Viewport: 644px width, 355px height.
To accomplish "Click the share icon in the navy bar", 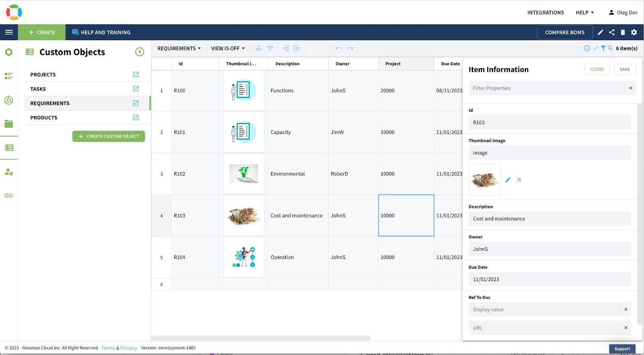I will click(x=612, y=33).
